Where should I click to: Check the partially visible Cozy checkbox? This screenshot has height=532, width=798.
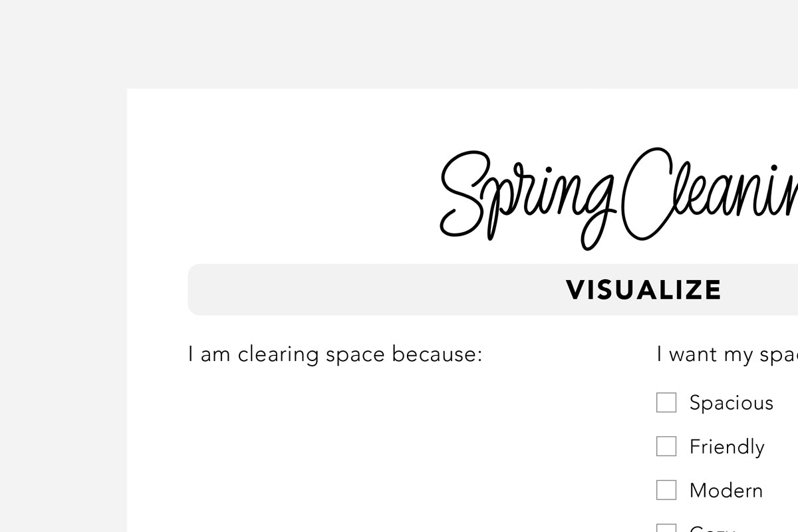666,529
